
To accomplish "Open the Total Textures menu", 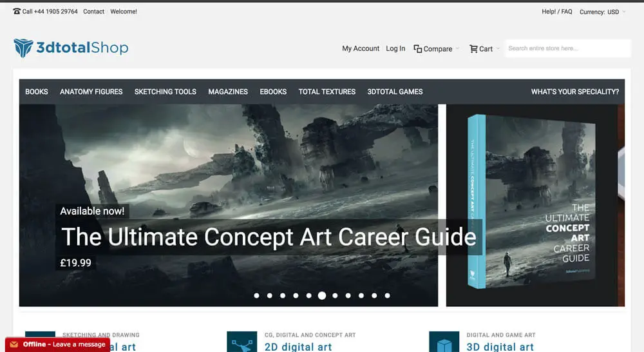I will click(327, 92).
